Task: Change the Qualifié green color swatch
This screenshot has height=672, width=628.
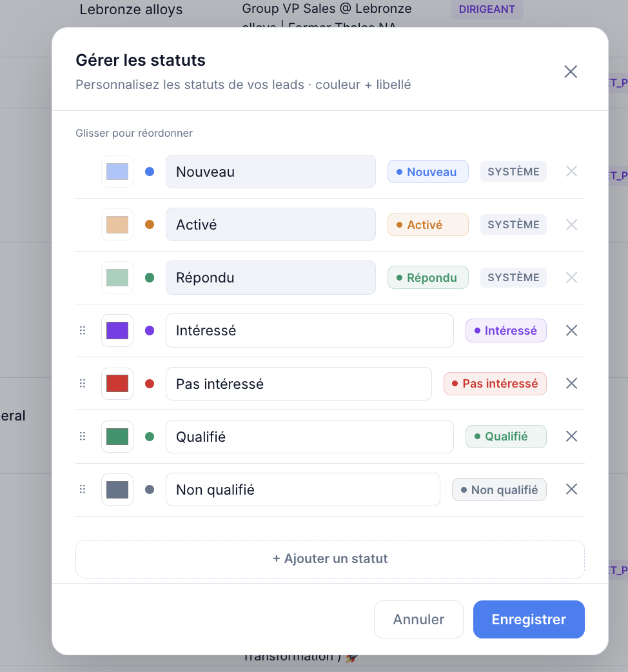Action: pyautogui.click(x=117, y=437)
